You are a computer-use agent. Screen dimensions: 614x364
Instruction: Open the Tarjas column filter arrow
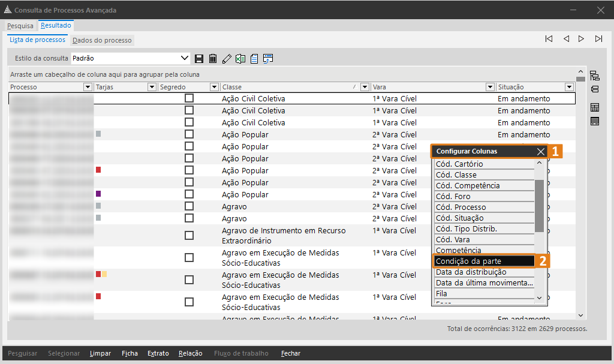(152, 87)
